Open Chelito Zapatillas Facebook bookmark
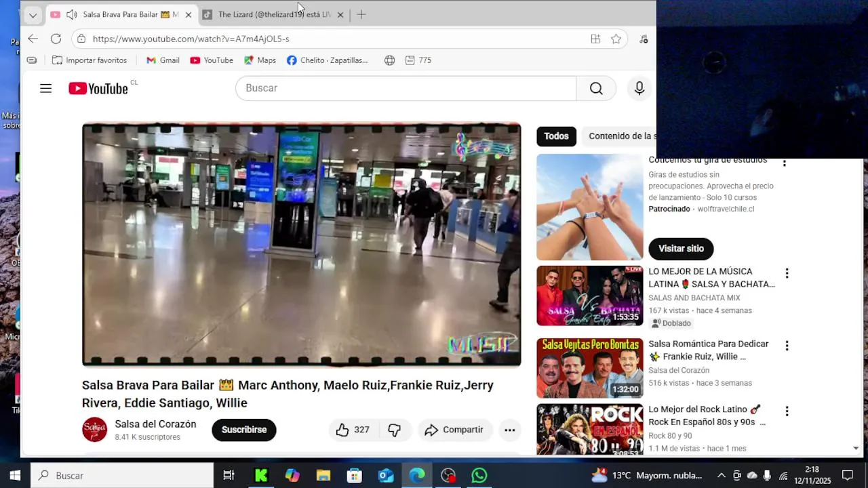The width and height of the screenshot is (868, 488). [x=328, y=60]
